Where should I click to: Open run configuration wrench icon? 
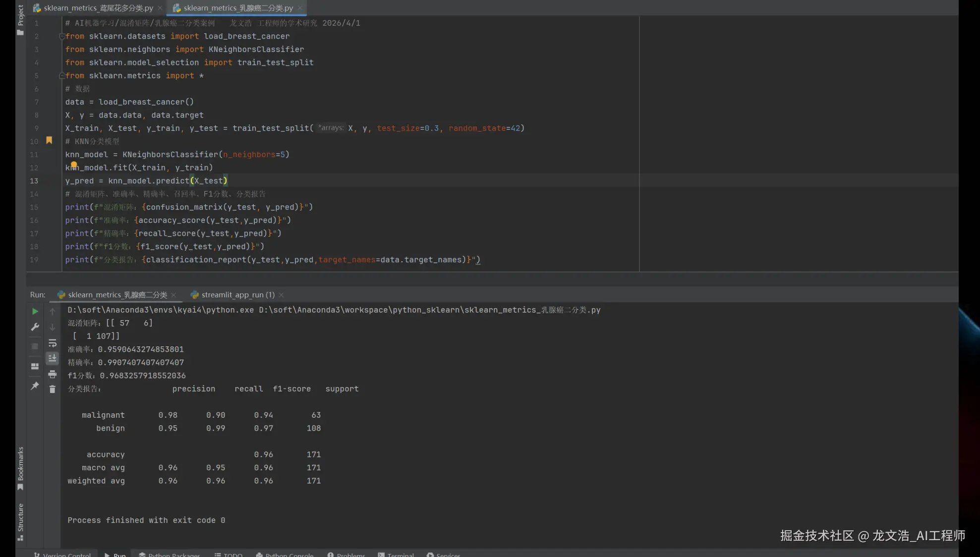(35, 327)
